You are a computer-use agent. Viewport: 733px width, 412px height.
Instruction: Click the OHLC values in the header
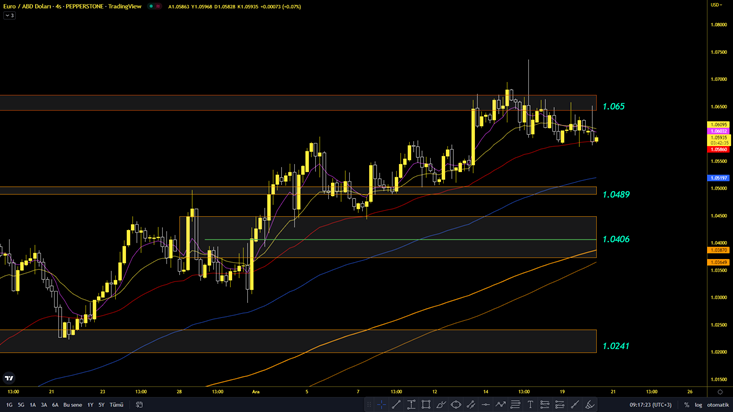235,7
